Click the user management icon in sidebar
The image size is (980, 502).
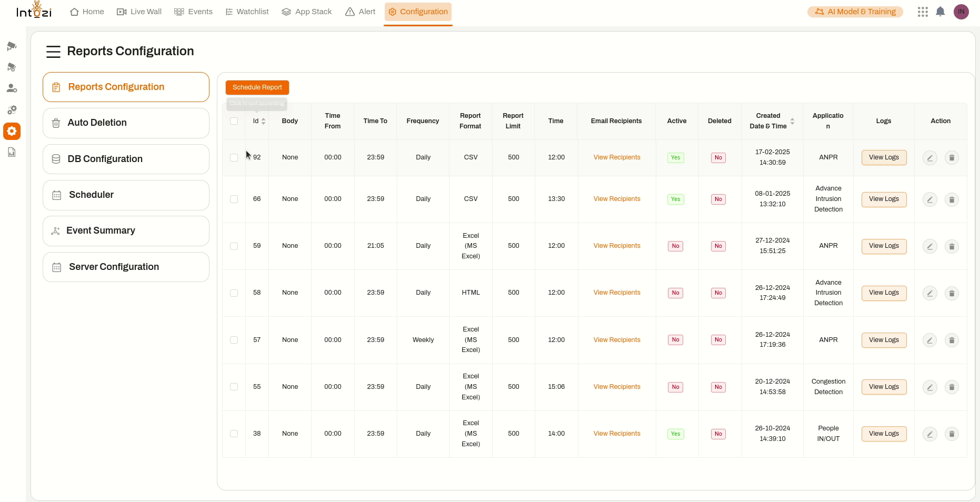pos(12,88)
